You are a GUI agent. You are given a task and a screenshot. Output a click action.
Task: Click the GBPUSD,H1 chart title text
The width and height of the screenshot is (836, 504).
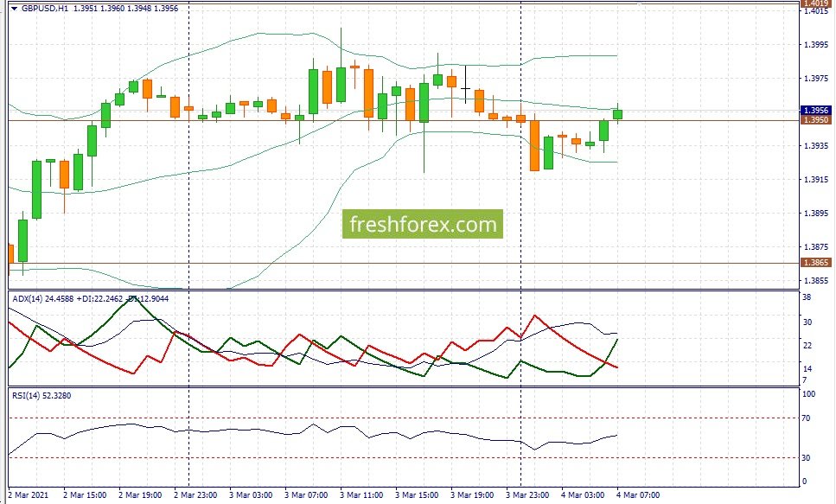[45, 9]
